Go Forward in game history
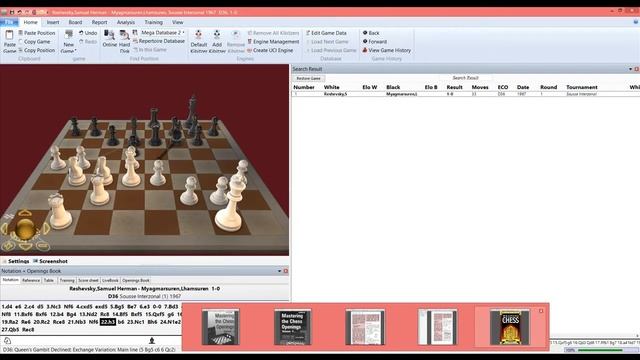 point(375,42)
